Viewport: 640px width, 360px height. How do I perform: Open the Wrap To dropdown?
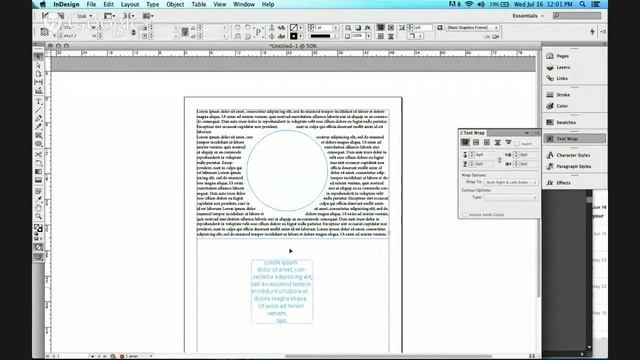click(x=511, y=182)
